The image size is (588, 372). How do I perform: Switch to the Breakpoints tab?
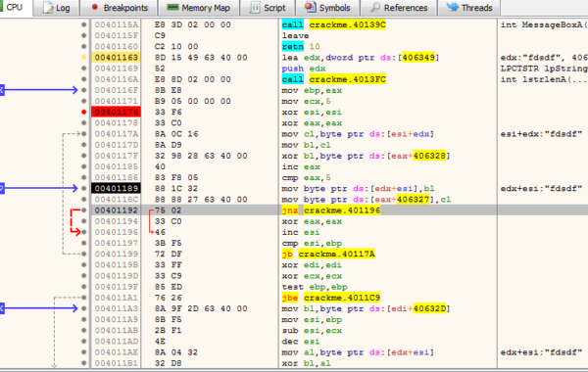[x=120, y=8]
